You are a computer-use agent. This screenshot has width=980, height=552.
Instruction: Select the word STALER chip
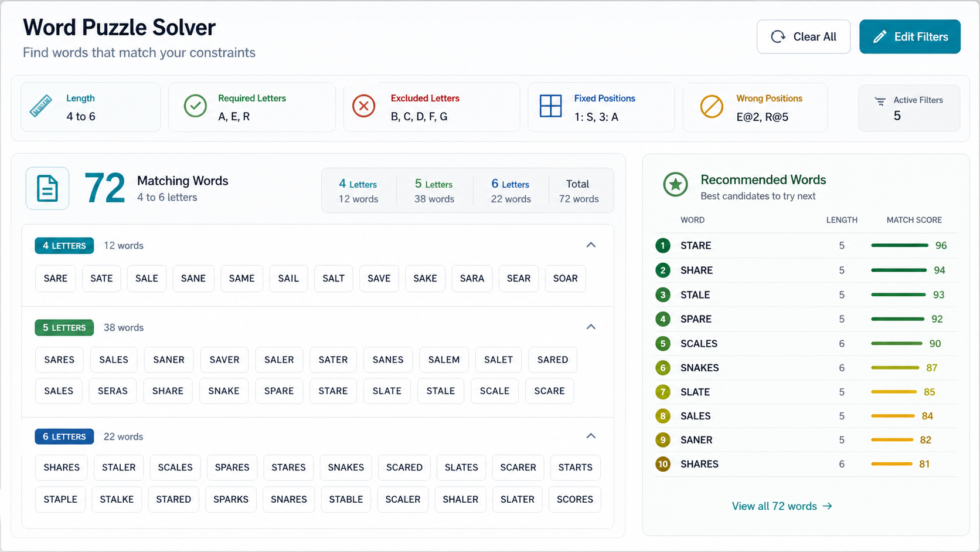point(119,468)
